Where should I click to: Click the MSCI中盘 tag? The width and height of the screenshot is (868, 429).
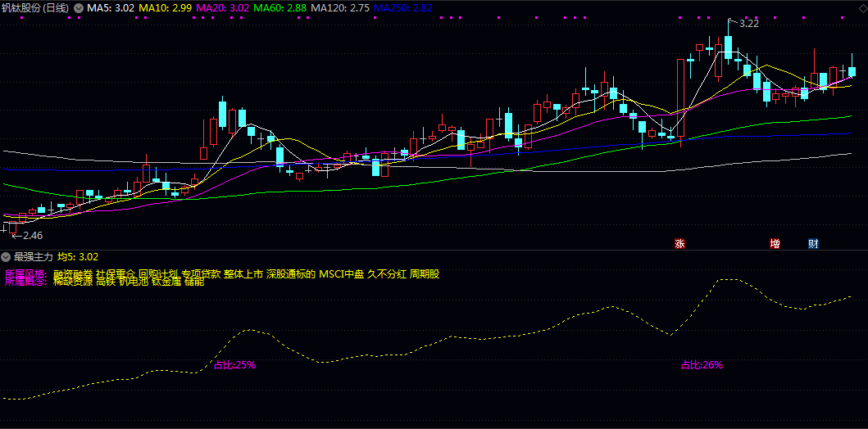tap(341, 273)
